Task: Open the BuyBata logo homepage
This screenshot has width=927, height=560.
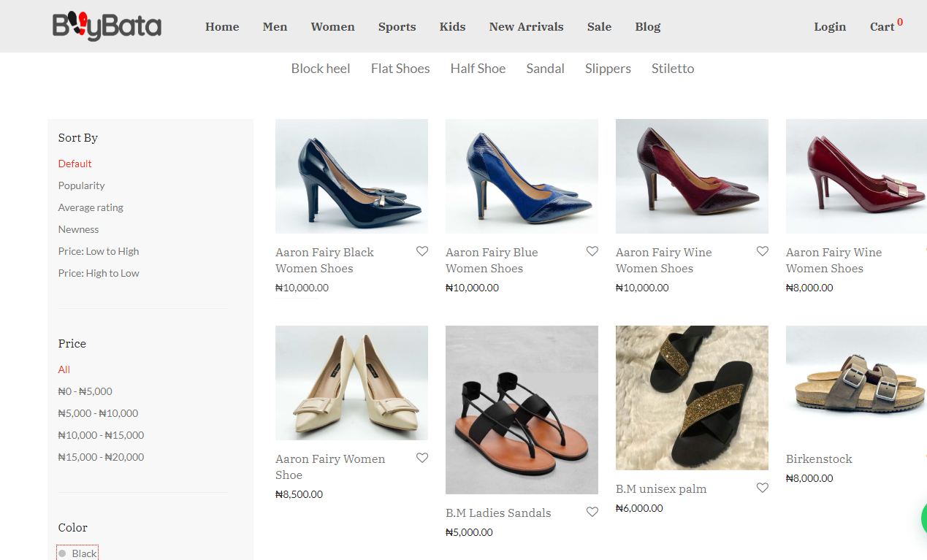Action: pyautogui.click(x=107, y=26)
